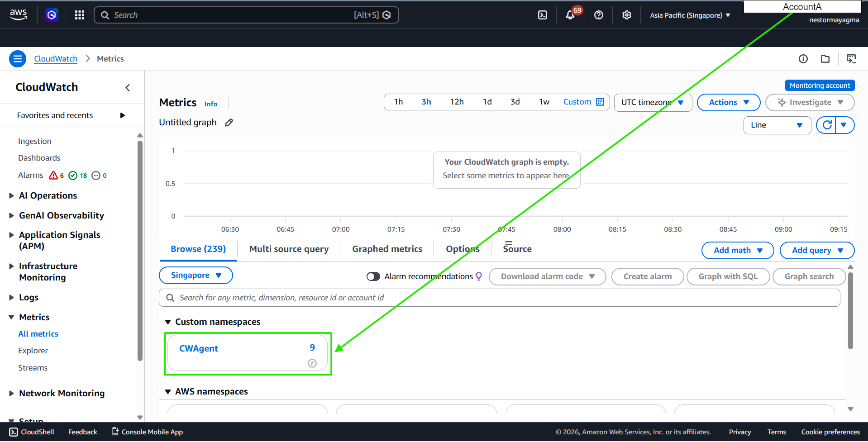Viewport: 868px width, 442px height.
Task: Click the compass icon on CWAgent card
Action: pyautogui.click(x=312, y=363)
